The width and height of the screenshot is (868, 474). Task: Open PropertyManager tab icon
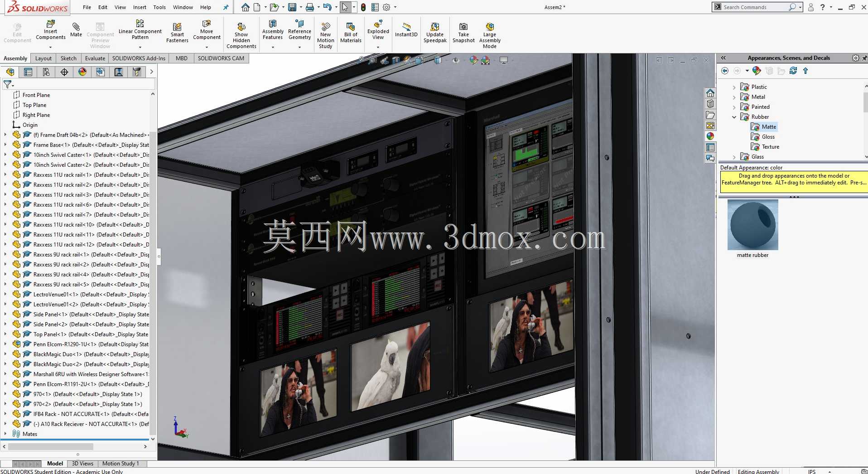[x=28, y=72]
